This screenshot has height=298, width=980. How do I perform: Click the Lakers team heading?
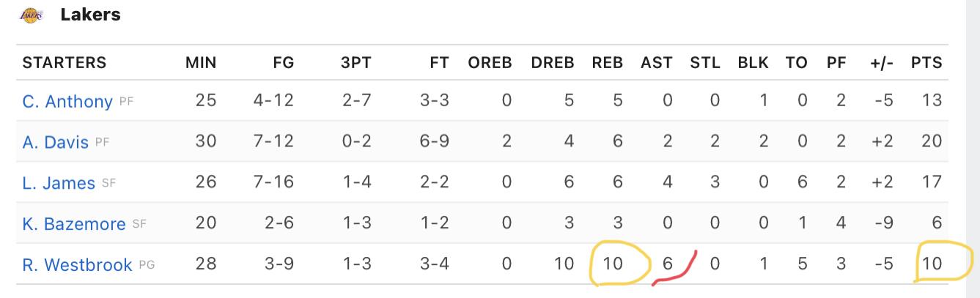(91, 15)
